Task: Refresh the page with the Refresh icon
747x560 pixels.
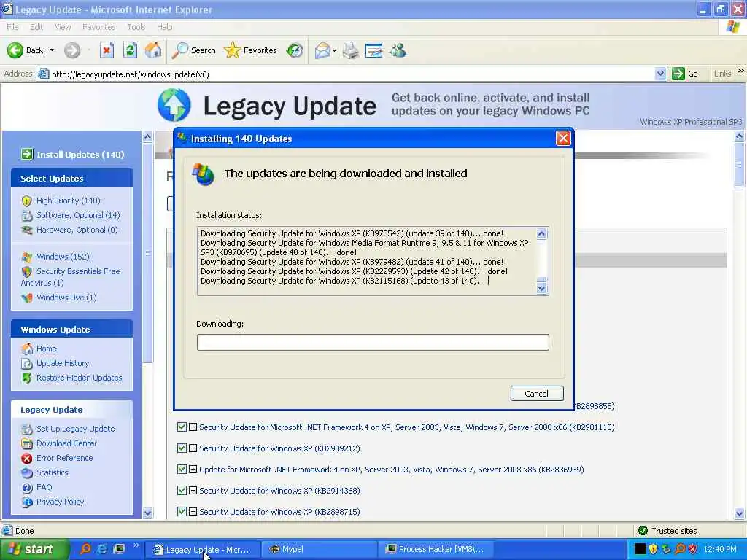Action: [x=130, y=50]
